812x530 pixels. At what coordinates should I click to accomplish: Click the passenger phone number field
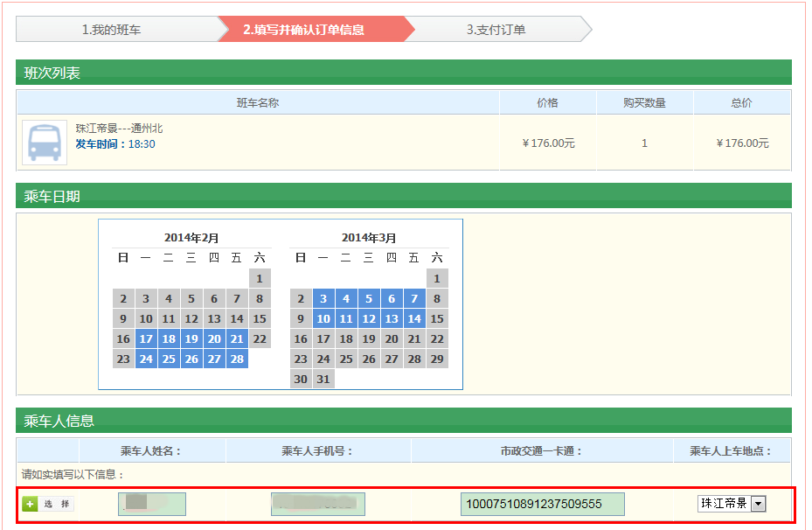(318, 504)
